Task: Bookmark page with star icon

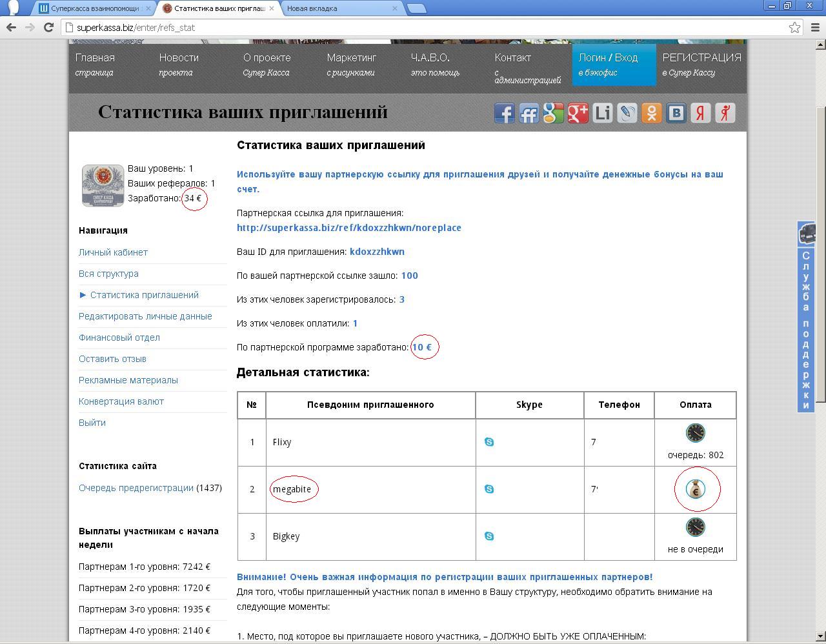Action: (795, 27)
